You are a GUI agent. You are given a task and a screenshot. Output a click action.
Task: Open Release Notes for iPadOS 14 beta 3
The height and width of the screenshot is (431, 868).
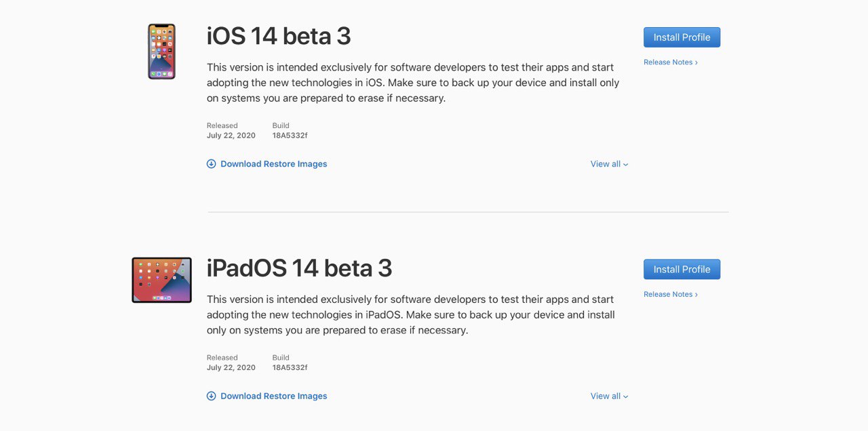[671, 294]
